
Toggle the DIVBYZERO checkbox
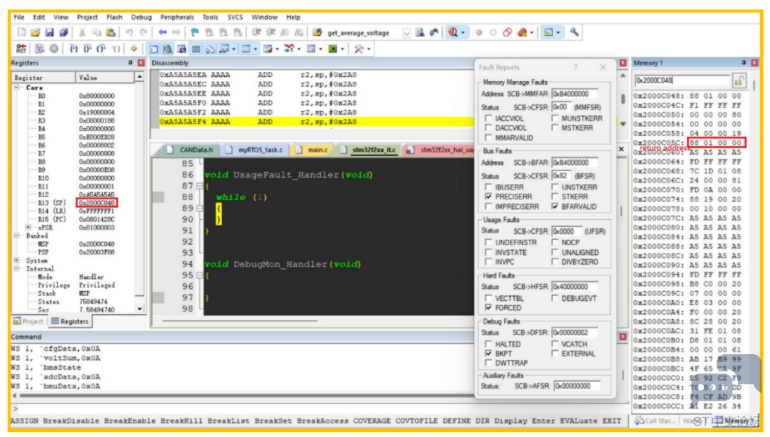point(555,262)
